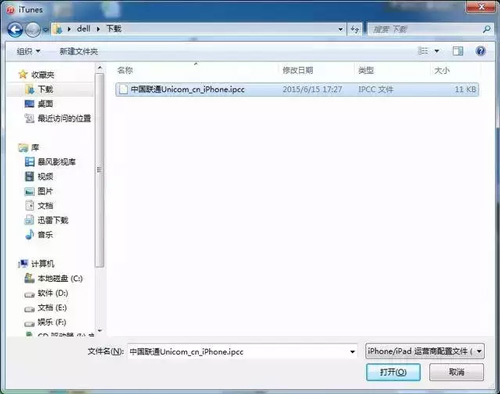Image resolution: width=500 pixels, height=394 pixels.
Task: Select 计算机 in navigation pane
Action: coord(42,264)
